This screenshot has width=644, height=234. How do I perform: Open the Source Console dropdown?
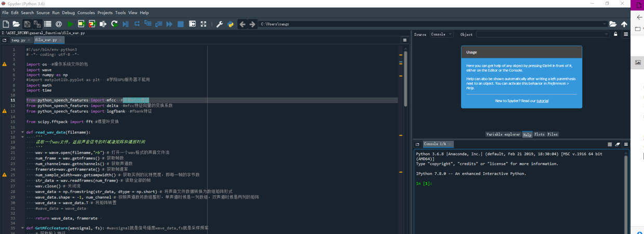(441, 34)
